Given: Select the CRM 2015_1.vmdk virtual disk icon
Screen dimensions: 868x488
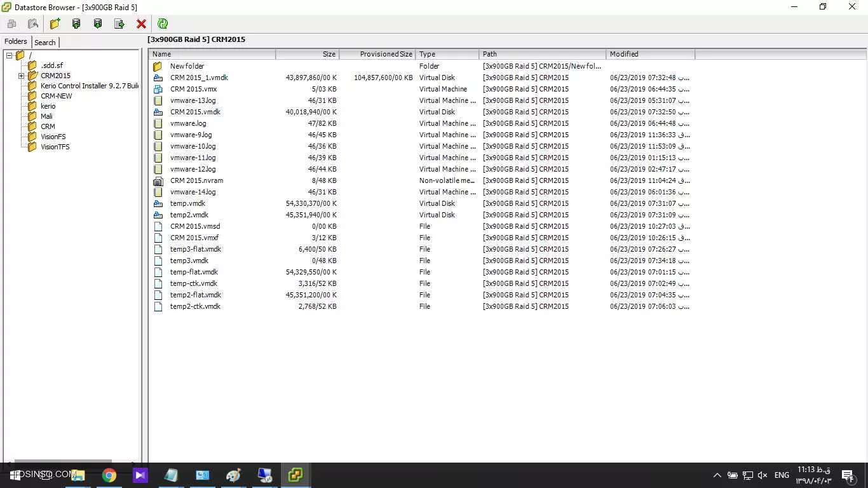Looking at the screenshot, I should 158,78.
